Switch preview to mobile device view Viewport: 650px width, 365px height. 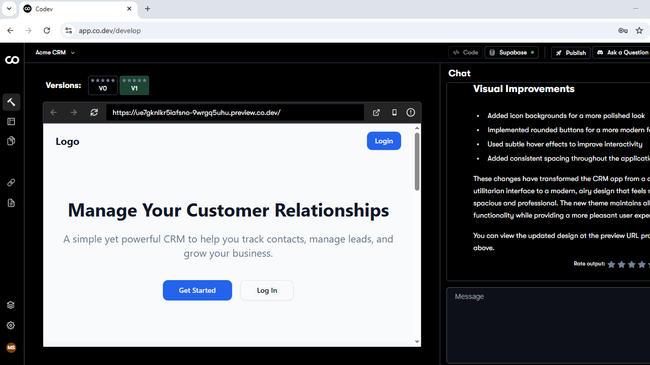pyautogui.click(x=394, y=112)
